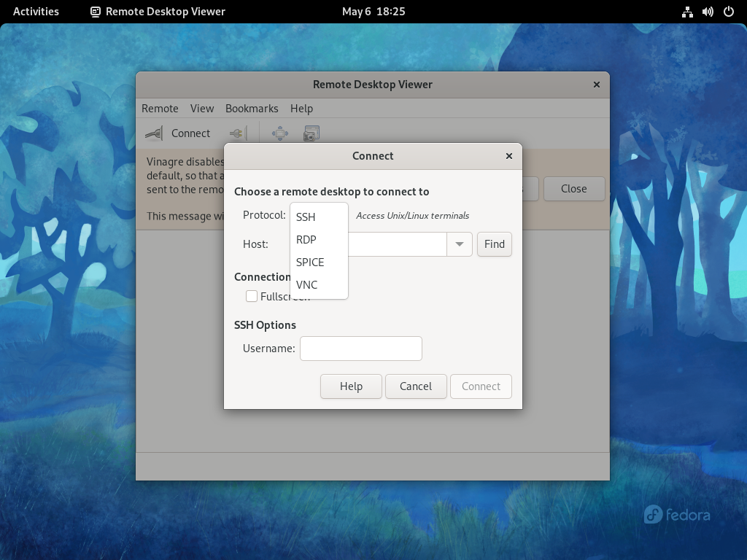Open the Remote menu
The width and height of the screenshot is (747, 560).
coord(160,109)
